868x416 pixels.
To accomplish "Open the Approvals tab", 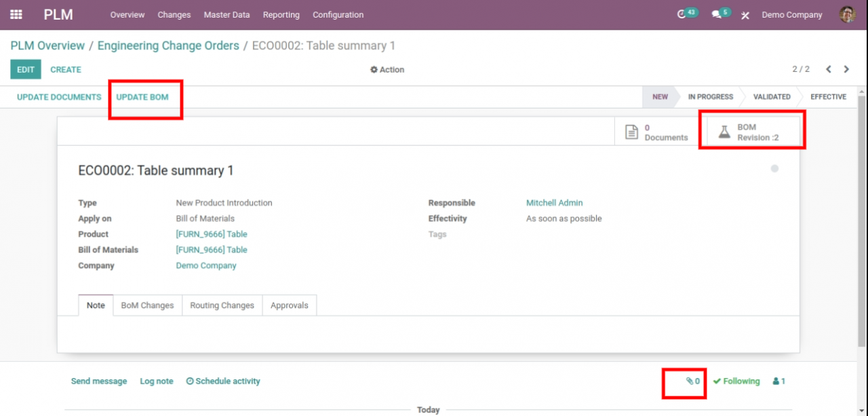I will tap(290, 305).
